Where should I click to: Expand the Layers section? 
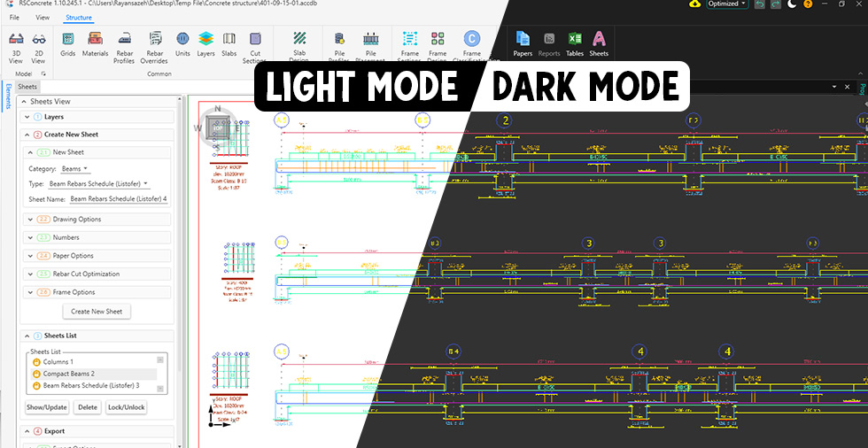tap(97, 117)
